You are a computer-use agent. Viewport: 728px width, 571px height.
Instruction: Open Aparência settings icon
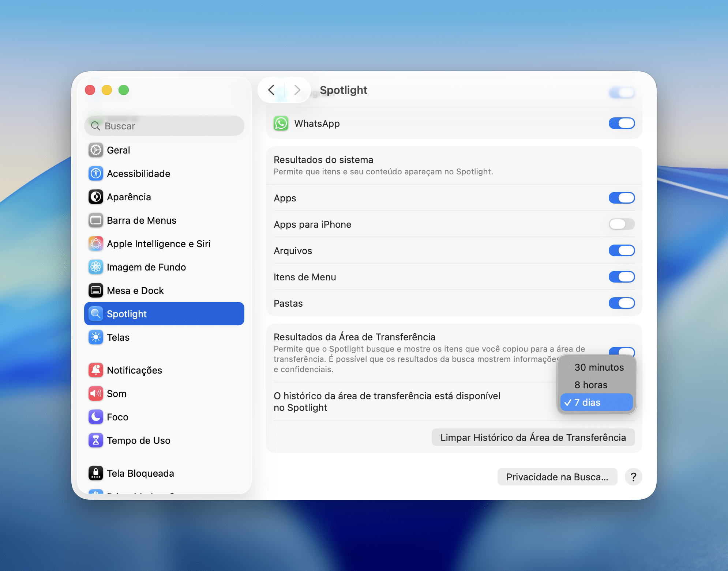point(96,197)
